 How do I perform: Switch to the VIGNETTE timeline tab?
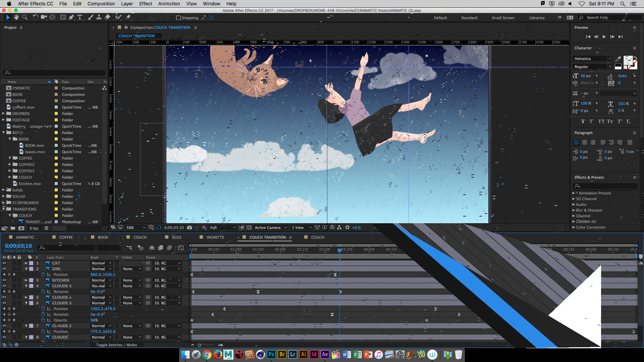tap(215, 237)
